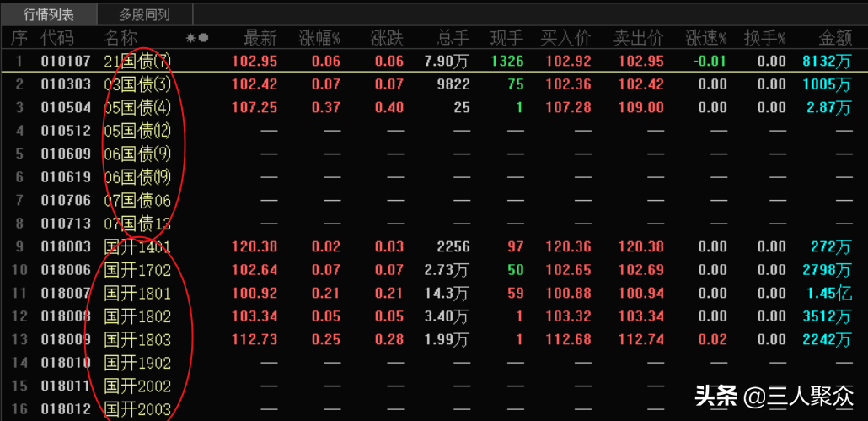Select bond 03国债(3) in the list
This screenshot has height=421, width=868.
(137, 84)
